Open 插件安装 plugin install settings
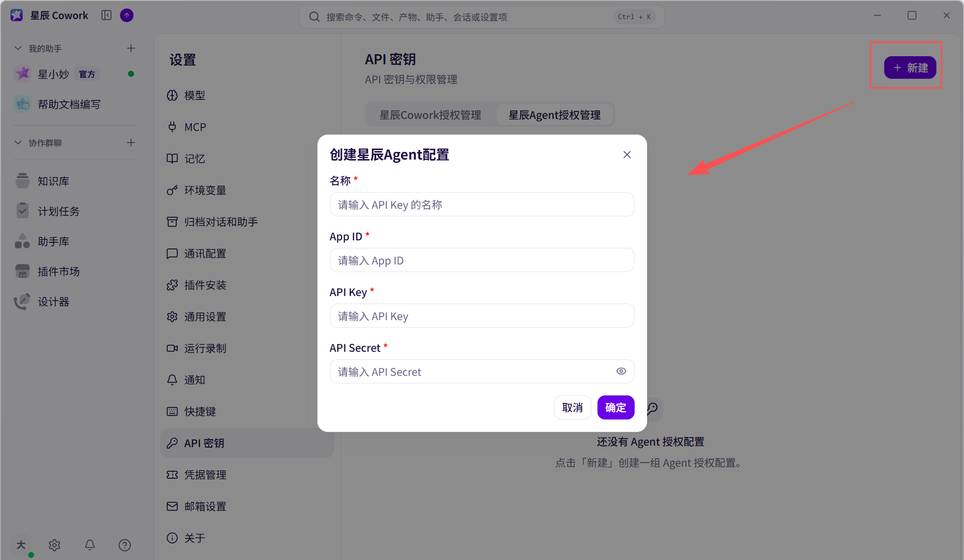This screenshot has height=560, width=964. click(246, 285)
